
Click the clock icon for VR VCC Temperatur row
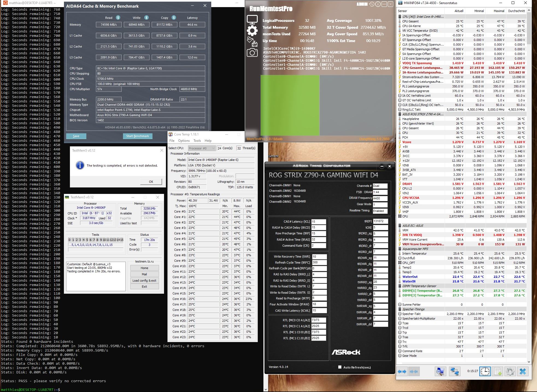pos(400,31)
